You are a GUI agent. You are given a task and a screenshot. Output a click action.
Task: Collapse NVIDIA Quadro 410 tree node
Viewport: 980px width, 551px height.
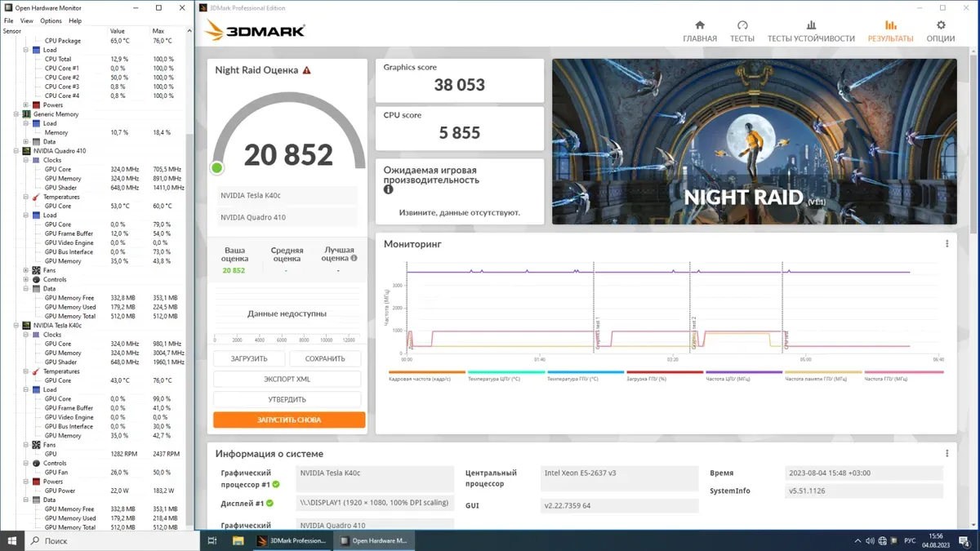16,151
